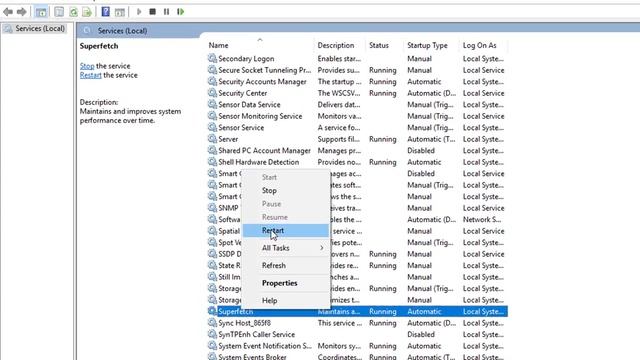Choose Stop from the context menu
Viewport: 640px width, 360px height.
[x=269, y=191]
